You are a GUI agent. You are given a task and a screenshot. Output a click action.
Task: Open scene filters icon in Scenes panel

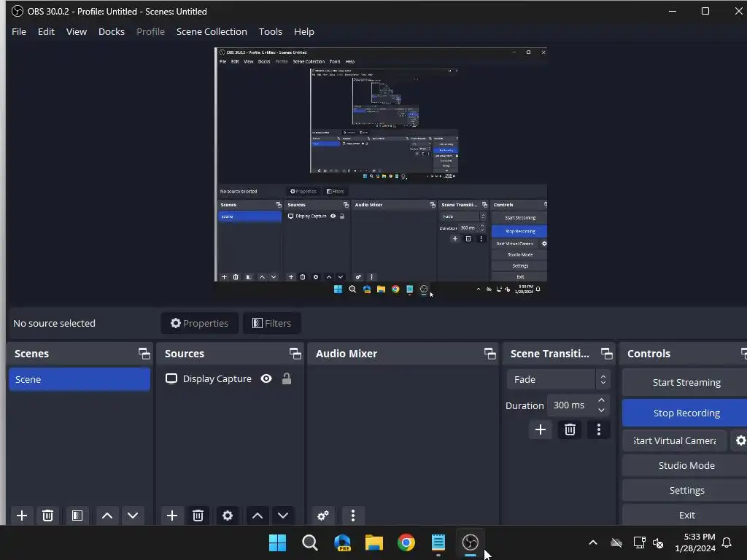click(x=77, y=516)
